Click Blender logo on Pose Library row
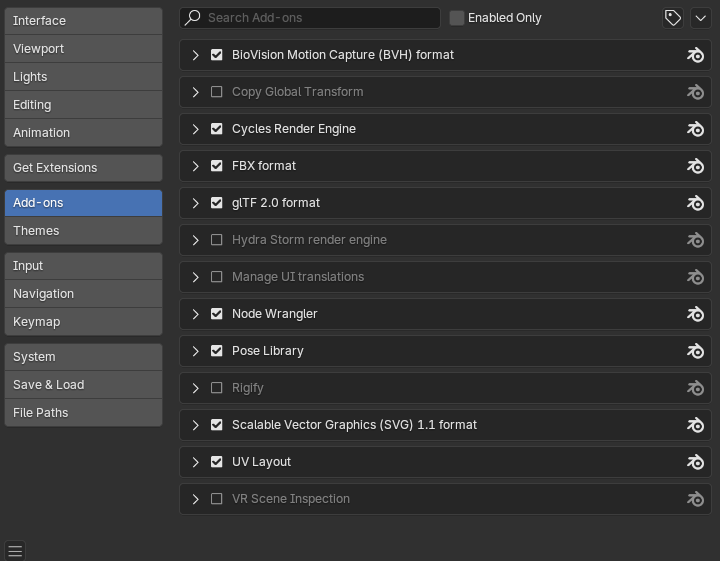This screenshot has width=720, height=561. point(695,351)
